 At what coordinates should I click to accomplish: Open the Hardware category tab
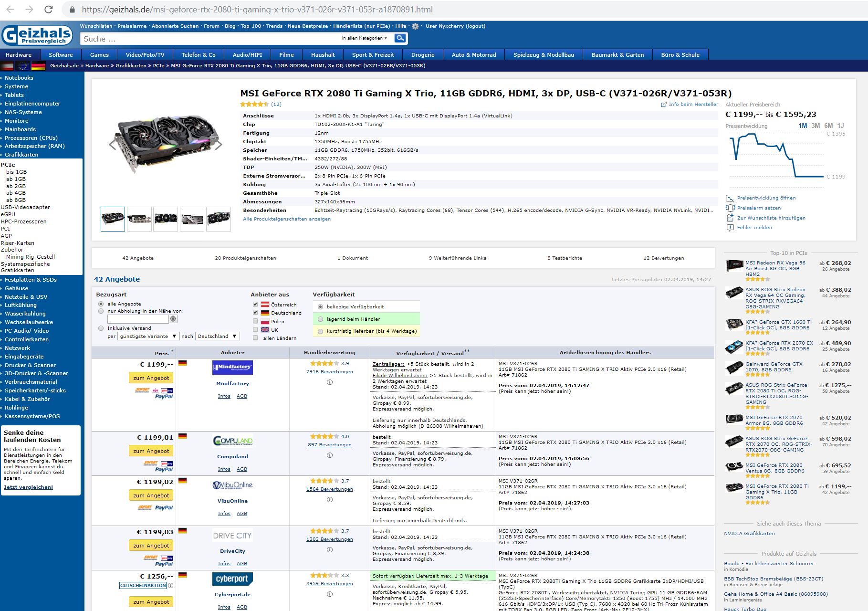click(19, 55)
